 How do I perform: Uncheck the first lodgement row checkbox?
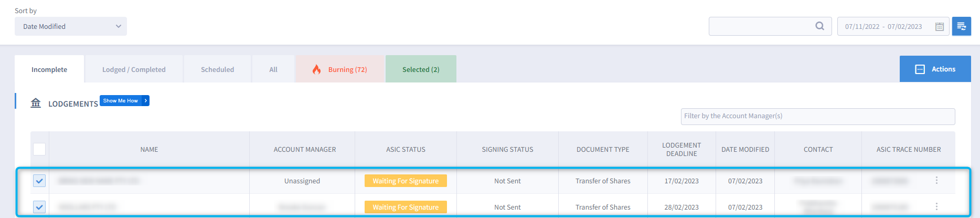pos(39,181)
